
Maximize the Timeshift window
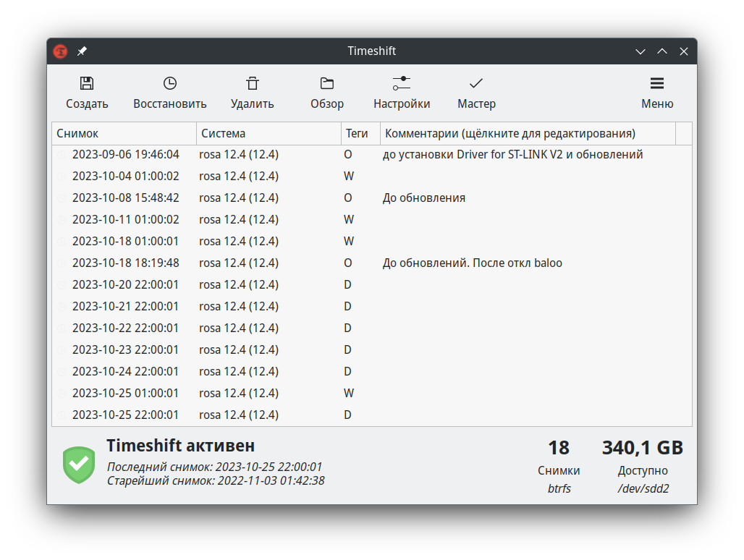[x=662, y=51]
